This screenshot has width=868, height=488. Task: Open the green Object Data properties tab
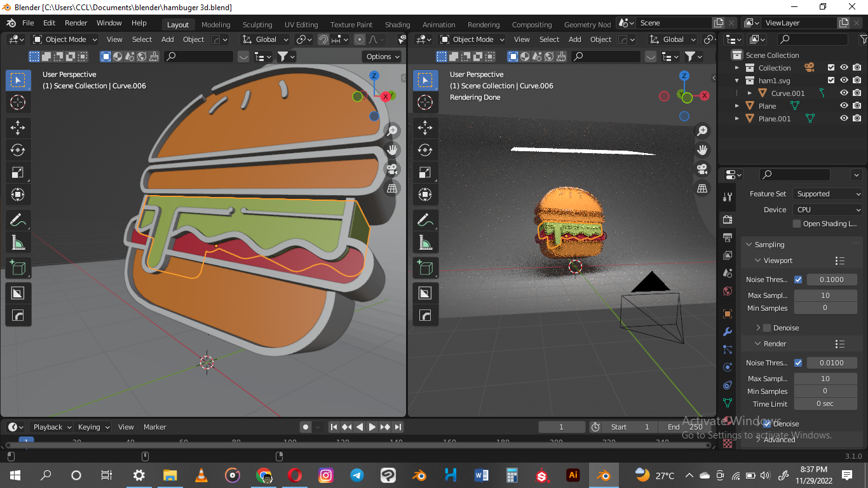coord(728,403)
